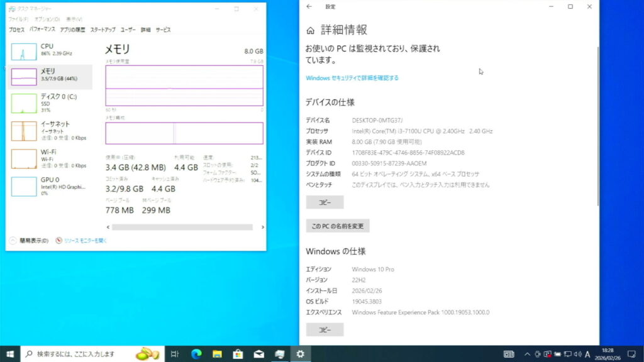Launch Microsoft Edge from the taskbar
644x362 pixels.
[196, 354]
